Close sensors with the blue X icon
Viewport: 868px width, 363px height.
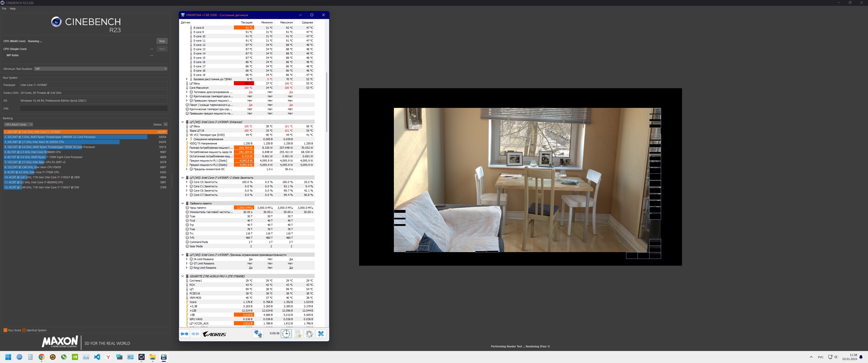[321, 334]
